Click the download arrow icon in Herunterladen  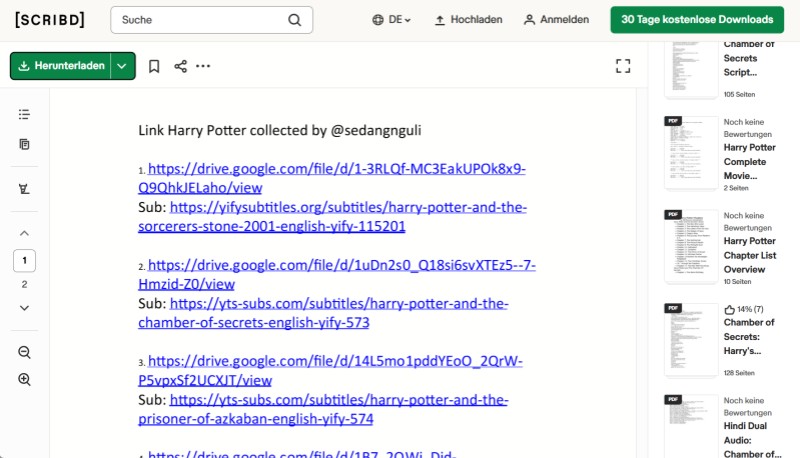click(23, 66)
